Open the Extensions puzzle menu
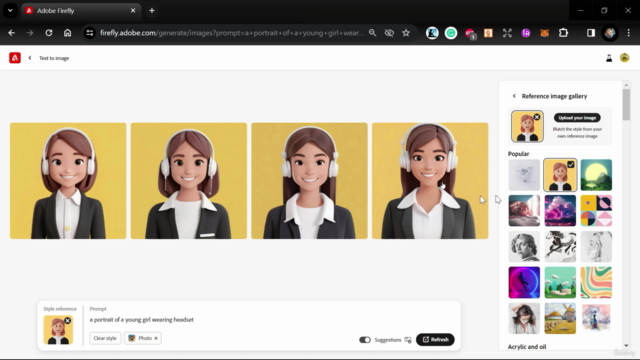This screenshot has width=640, height=360. (563, 33)
